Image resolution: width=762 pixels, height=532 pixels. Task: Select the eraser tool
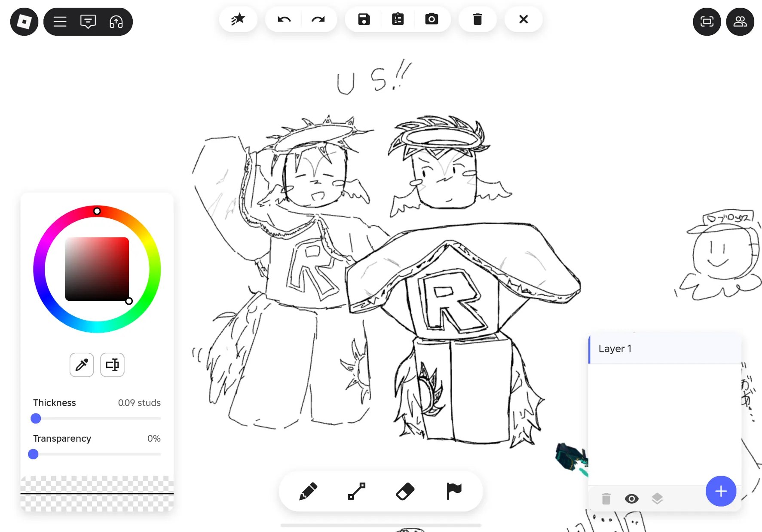[405, 491]
